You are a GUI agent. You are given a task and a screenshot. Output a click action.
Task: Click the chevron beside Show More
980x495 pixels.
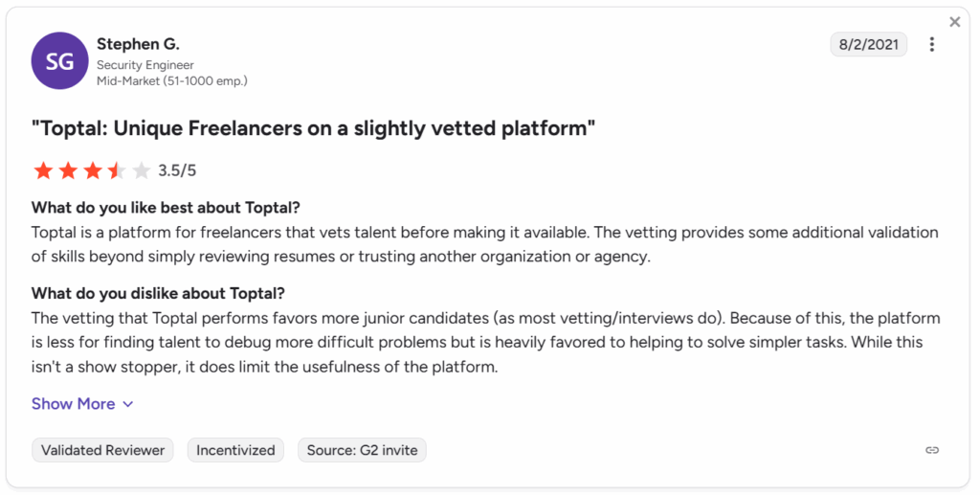coord(128,404)
